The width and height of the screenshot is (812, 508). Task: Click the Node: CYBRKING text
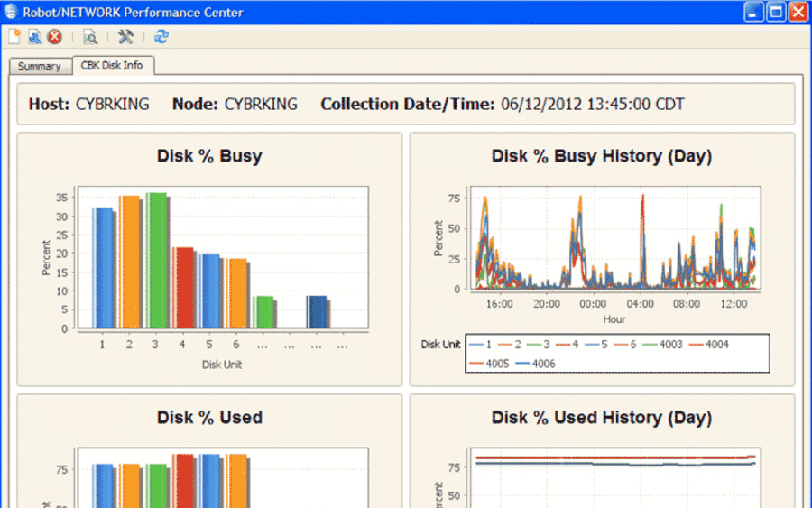[x=235, y=104]
